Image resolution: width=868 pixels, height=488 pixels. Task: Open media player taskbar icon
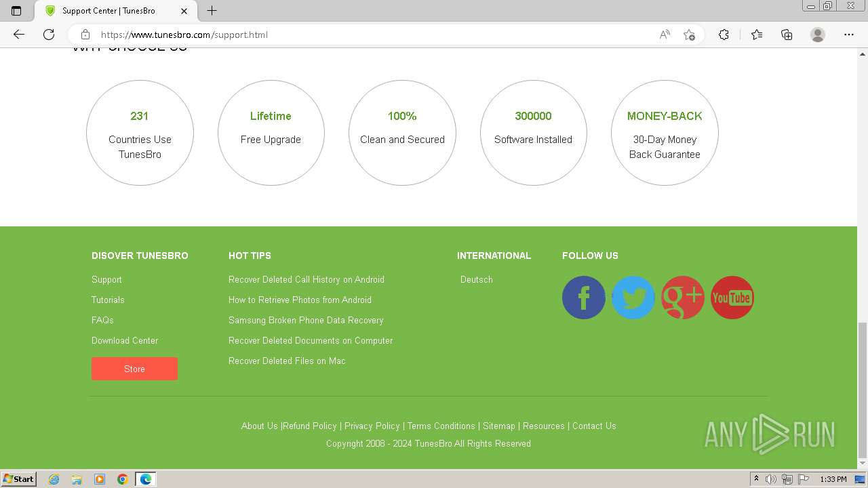coord(100,479)
